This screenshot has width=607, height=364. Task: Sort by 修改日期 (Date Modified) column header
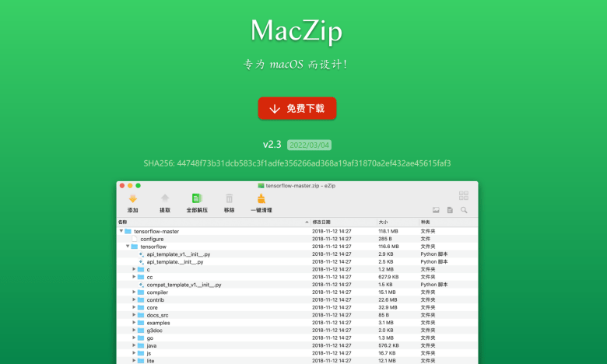pos(321,222)
